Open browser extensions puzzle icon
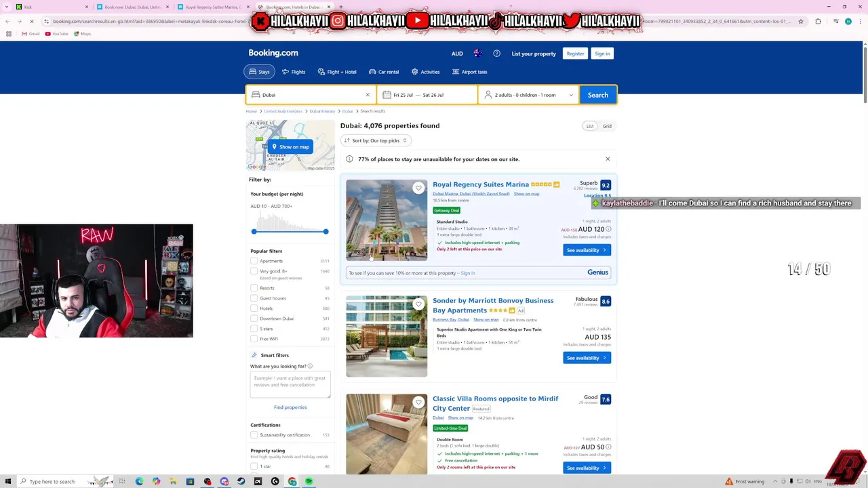The width and height of the screenshot is (868, 488). coord(818,21)
